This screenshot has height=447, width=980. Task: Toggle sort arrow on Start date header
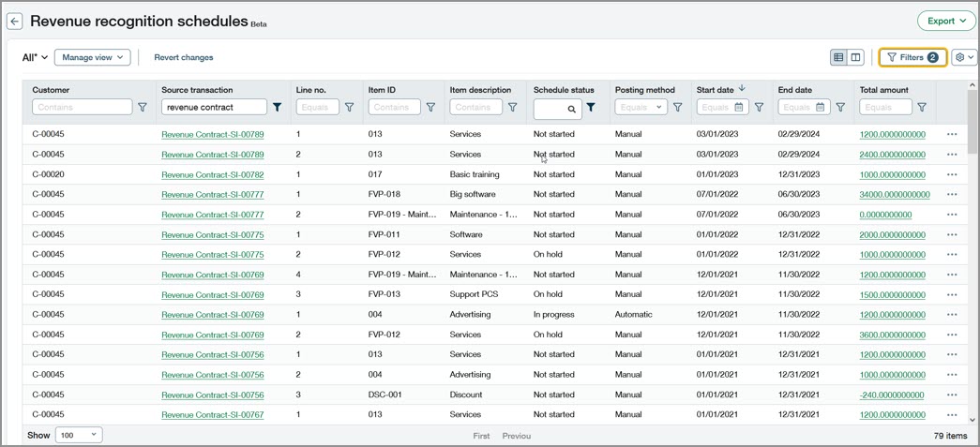742,89
